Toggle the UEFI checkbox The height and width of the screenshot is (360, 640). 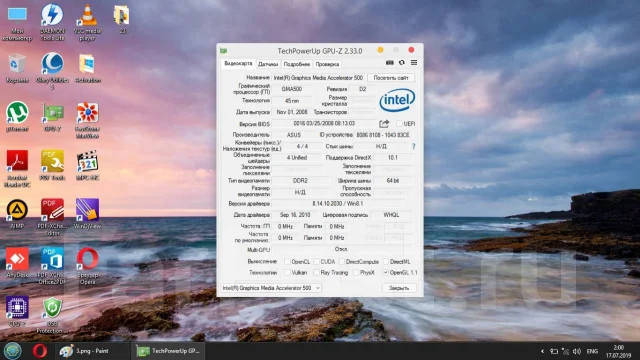point(399,124)
